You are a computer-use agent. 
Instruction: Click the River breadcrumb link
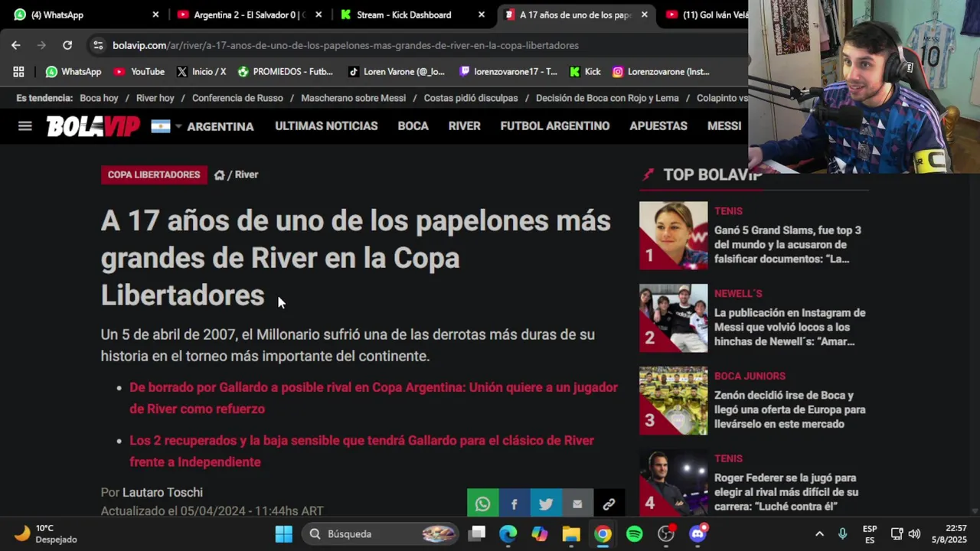point(247,174)
